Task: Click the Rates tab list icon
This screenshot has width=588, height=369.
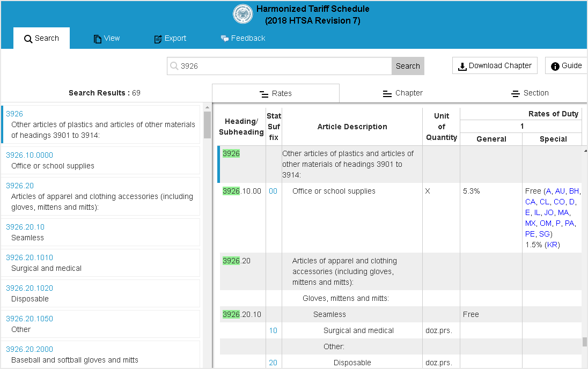Action: pos(264,94)
